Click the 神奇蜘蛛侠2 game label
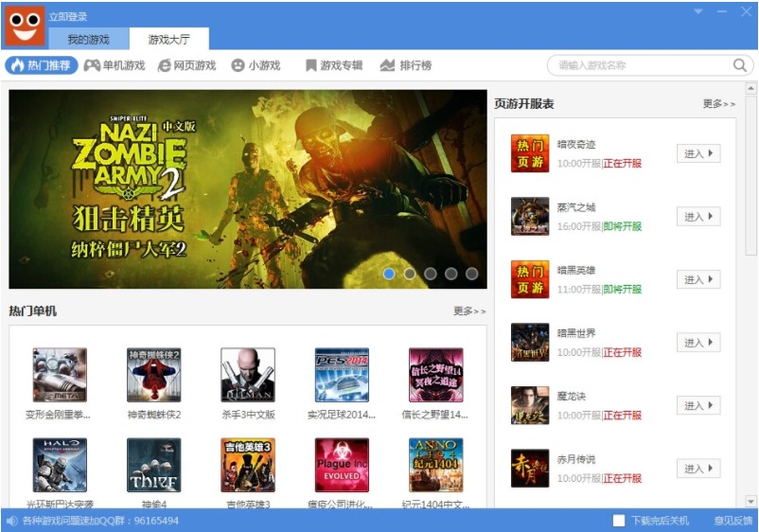 (x=154, y=415)
